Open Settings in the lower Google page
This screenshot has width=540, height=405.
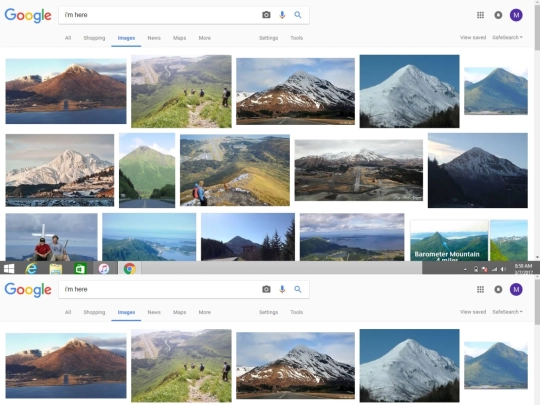coord(268,312)
